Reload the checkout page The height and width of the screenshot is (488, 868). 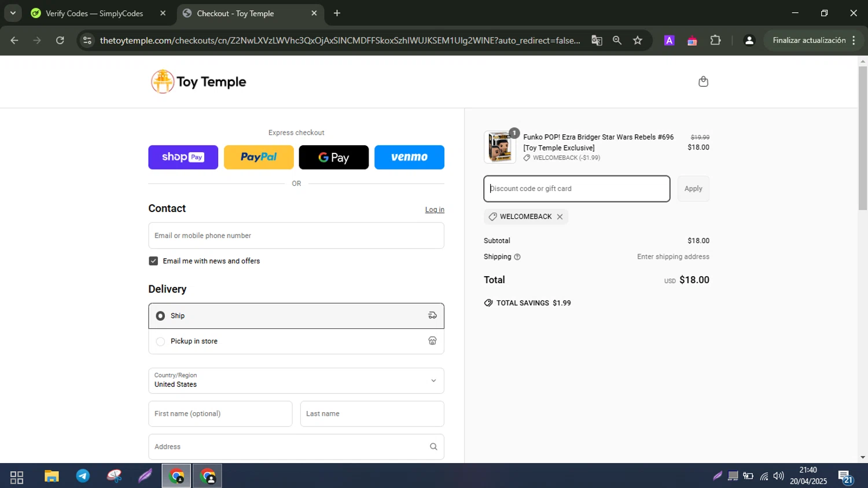[60, 41]
